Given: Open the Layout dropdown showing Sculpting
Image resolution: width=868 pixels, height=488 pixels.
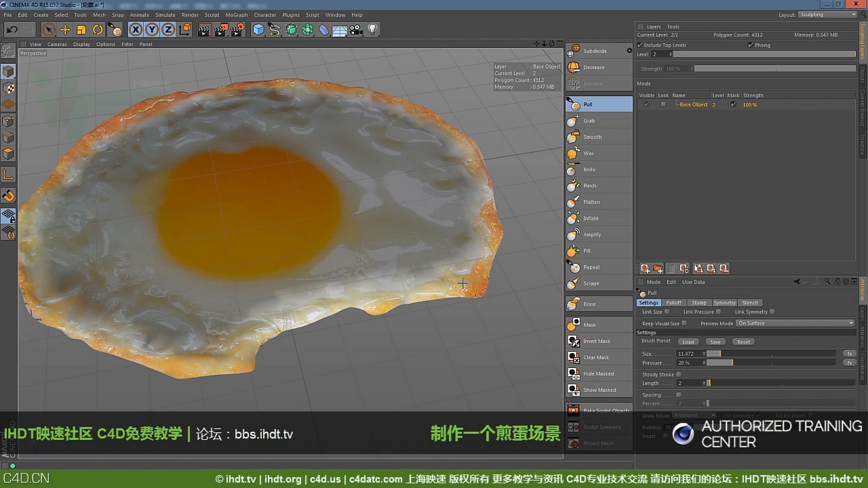Looking at the screenshot, I should pos(827,15).
